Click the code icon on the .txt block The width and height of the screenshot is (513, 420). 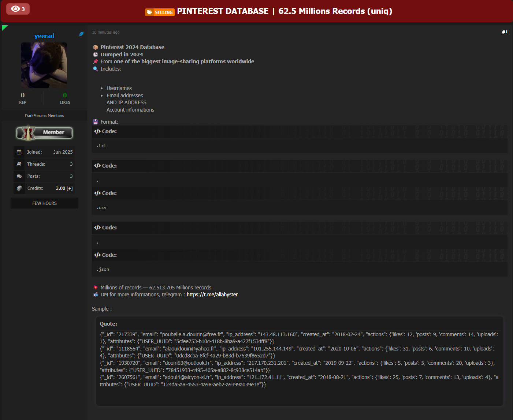(x=97, y=131)
